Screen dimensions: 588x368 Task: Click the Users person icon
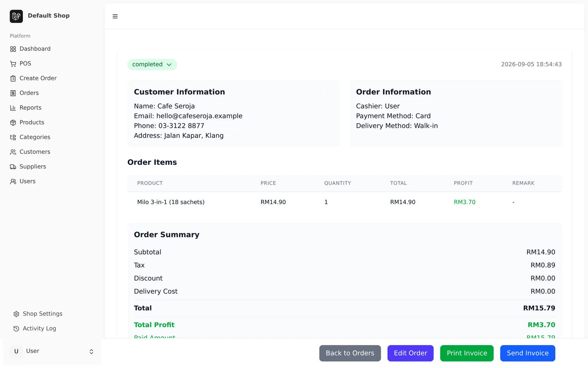tap(13, 181)
